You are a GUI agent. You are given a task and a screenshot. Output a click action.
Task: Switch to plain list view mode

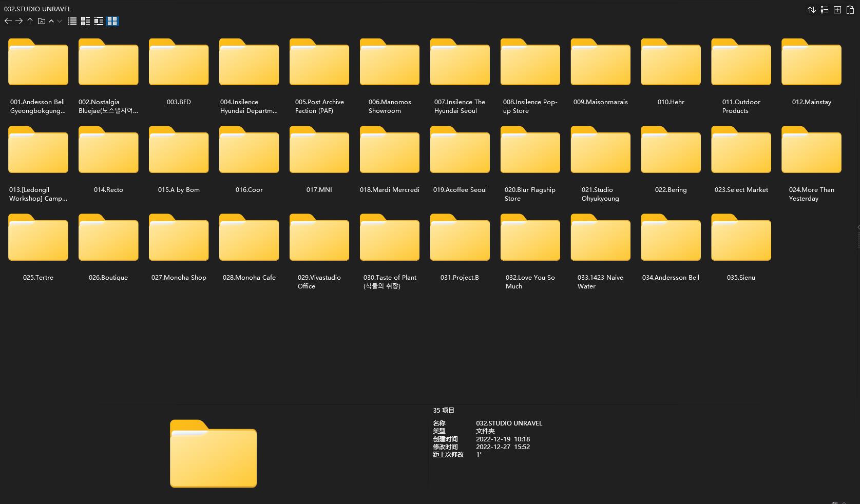pos(72,21)
